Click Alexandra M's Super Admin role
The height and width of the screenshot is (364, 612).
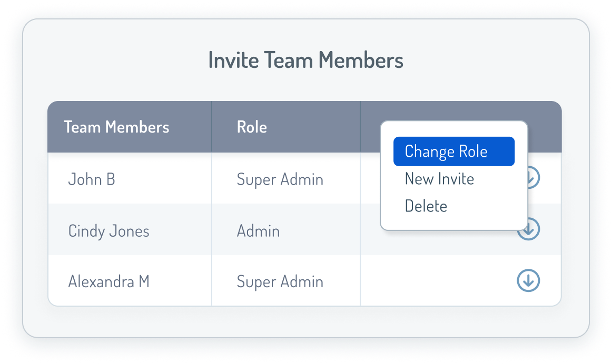(x=280, y=281)
